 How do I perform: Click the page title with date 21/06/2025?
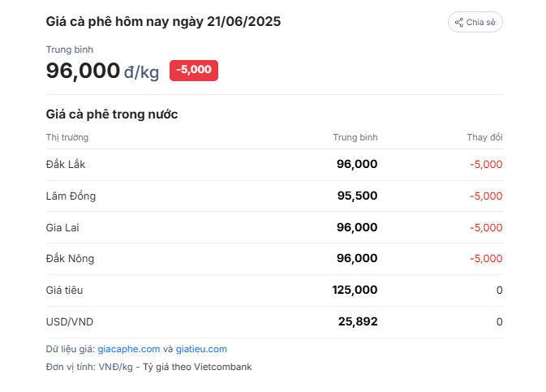pyautogui.click(x=163, y=22)
